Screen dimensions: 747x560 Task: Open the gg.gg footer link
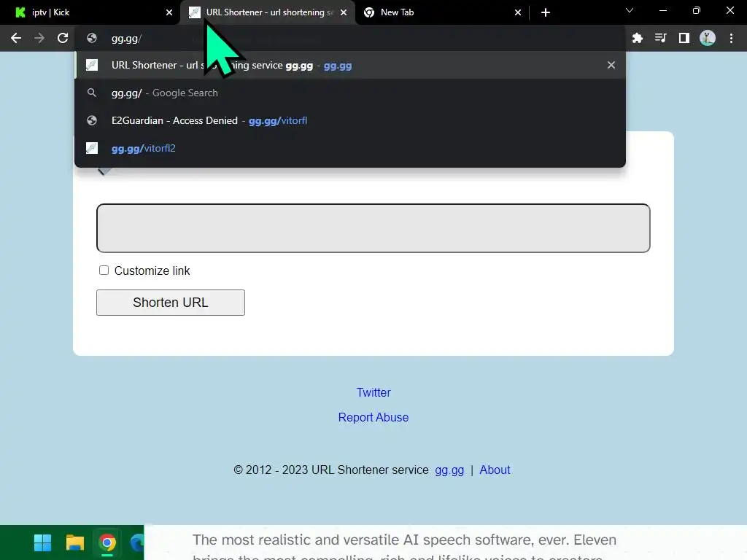(449, 470)
